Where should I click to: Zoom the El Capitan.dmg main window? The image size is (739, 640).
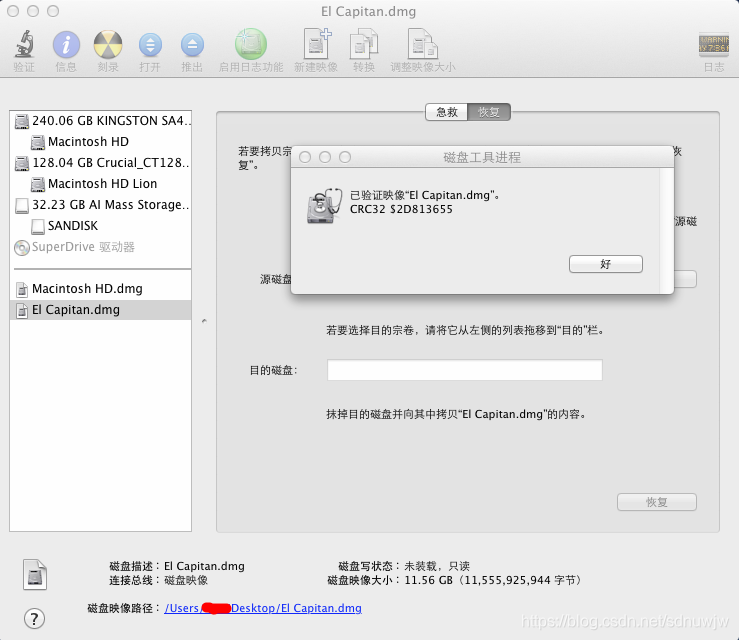point(53,11)
